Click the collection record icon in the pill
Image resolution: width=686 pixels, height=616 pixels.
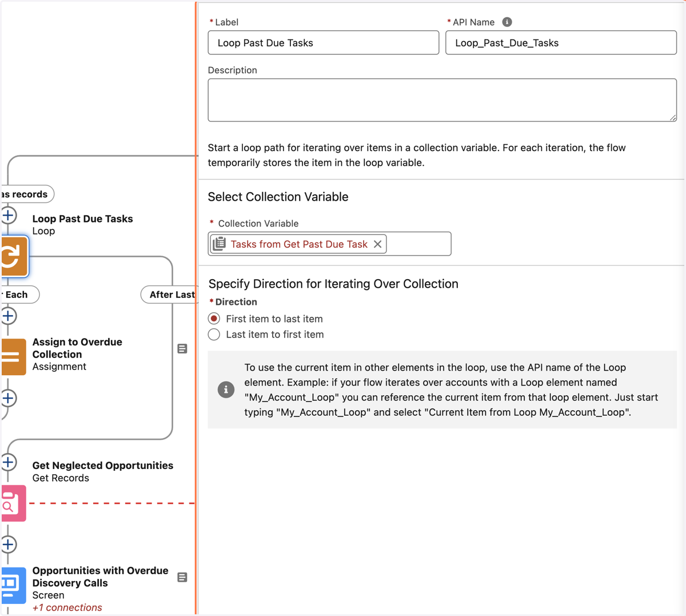220,244
